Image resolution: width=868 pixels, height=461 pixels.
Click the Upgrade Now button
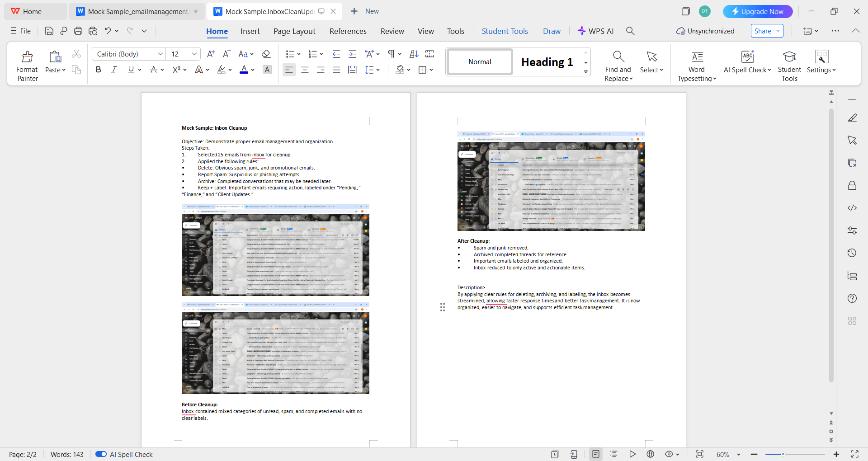(758, 11)
